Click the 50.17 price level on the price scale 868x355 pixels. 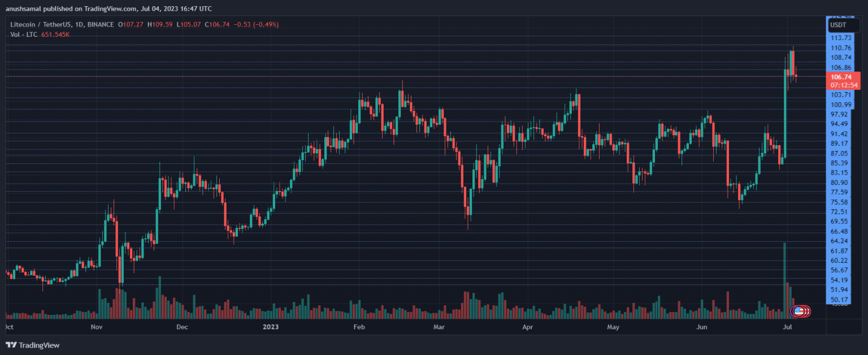point(840,300)
